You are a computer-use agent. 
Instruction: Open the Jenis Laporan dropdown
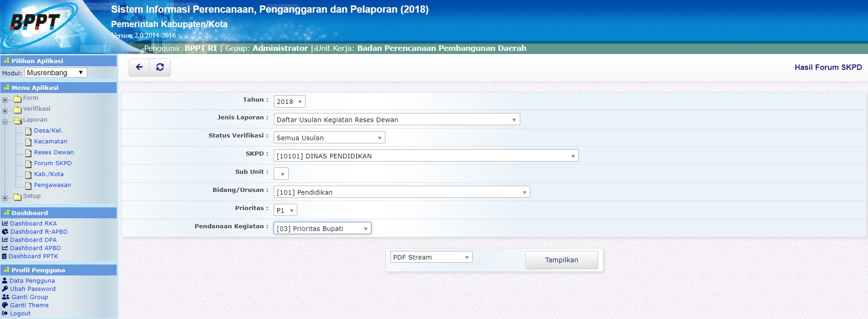click(x=397, y=120)
